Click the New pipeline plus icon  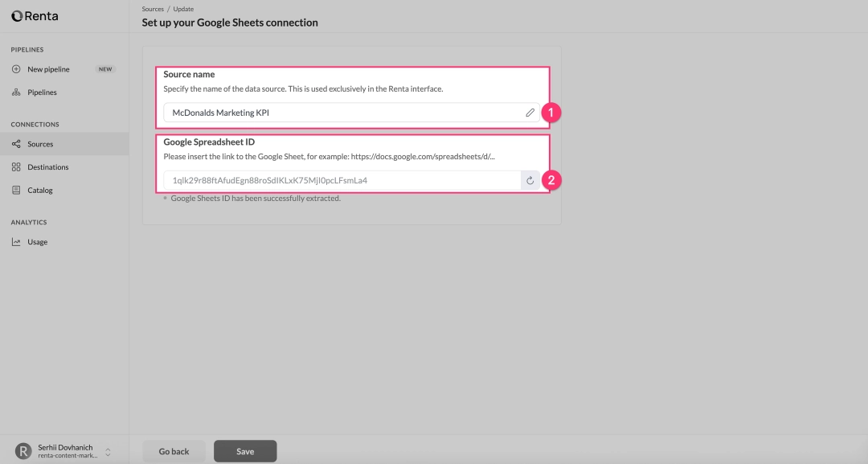click(x=16, y=68)
